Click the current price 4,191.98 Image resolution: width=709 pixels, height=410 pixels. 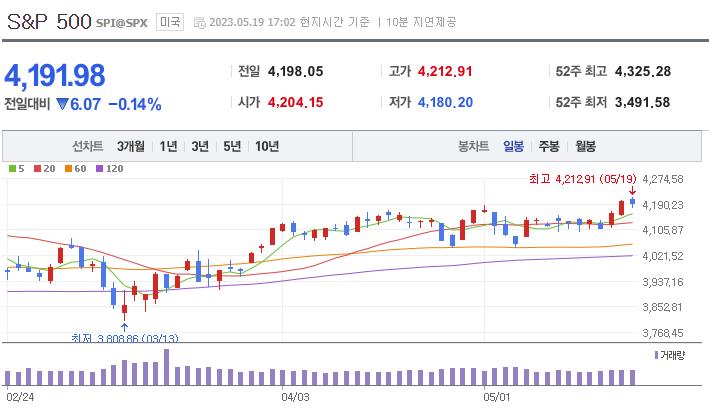coord(55,75)
